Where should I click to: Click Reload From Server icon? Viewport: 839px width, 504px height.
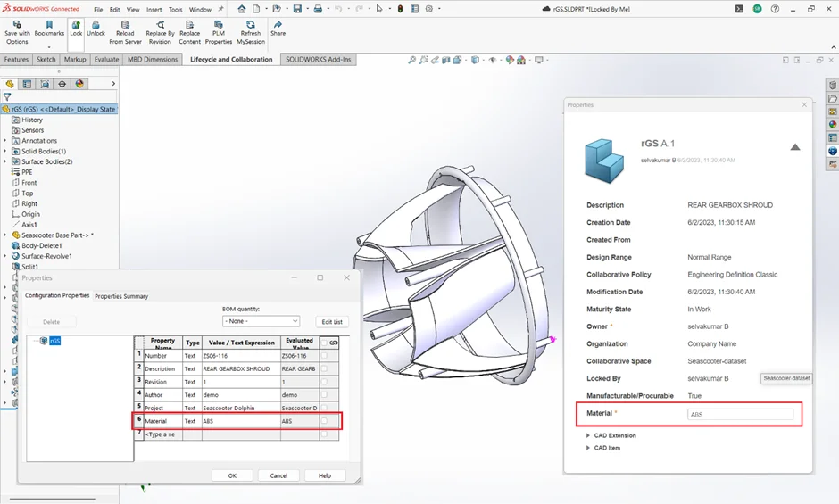(x=125, y=25)
